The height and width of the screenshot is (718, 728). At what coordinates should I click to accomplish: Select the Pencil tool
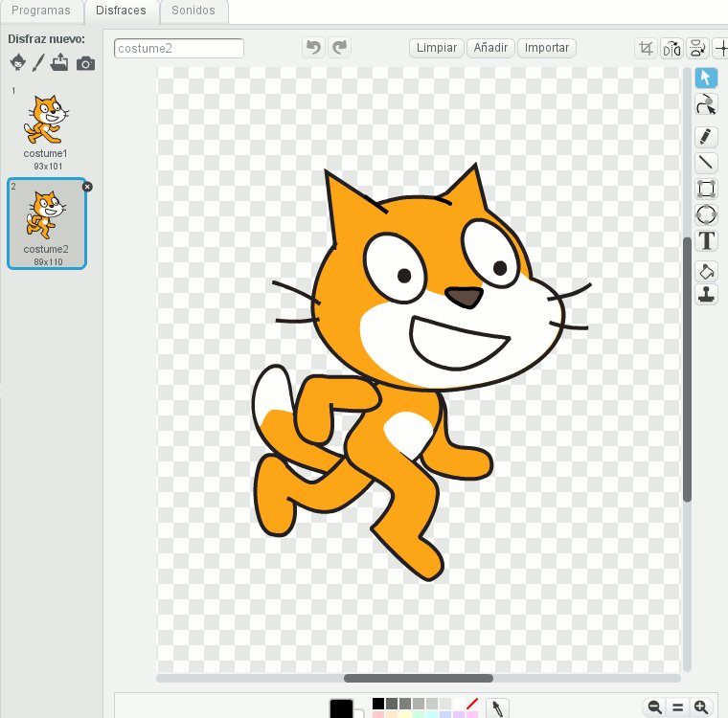pyautogui.click(x=706, y=137)
